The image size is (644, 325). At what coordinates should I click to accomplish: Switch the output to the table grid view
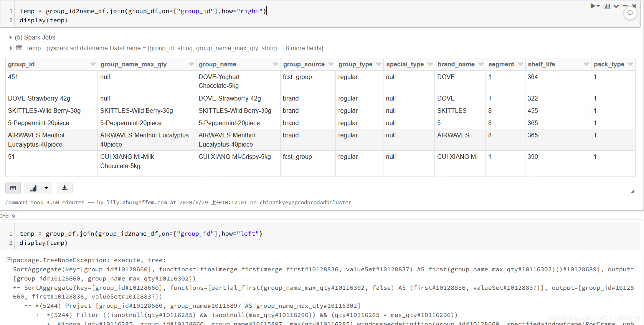pyautogui.click(x=13, y=188)
